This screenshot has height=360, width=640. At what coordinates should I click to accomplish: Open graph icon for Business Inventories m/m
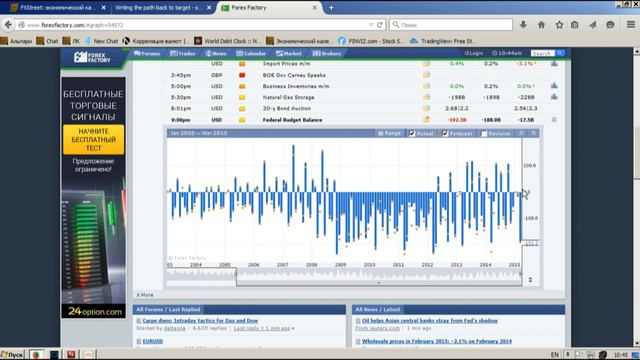[554, 86]
